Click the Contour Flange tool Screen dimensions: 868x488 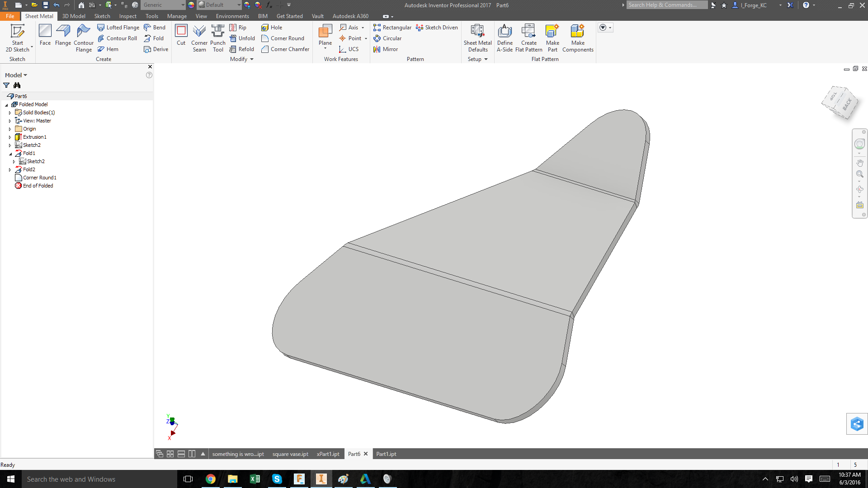pyautogui.click(x=84, y=37)
